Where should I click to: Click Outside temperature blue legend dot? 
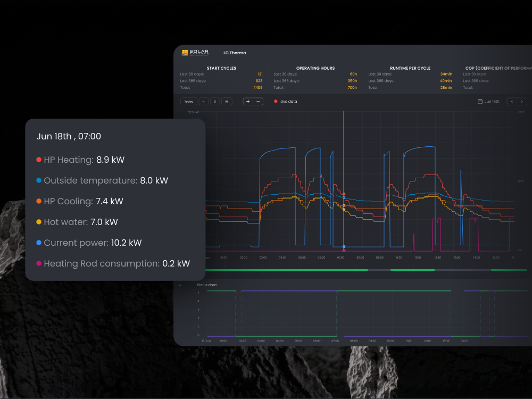(x=39, y=180)
